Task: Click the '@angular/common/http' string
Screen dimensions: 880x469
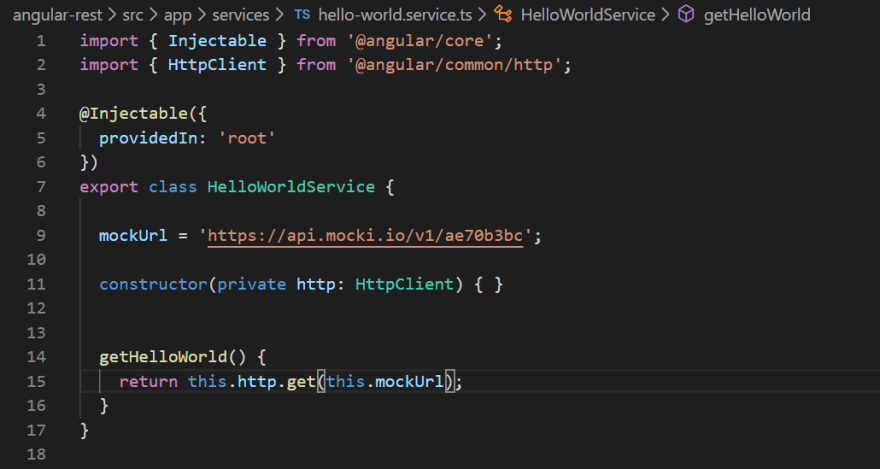Action: click(x=453, y=65)
